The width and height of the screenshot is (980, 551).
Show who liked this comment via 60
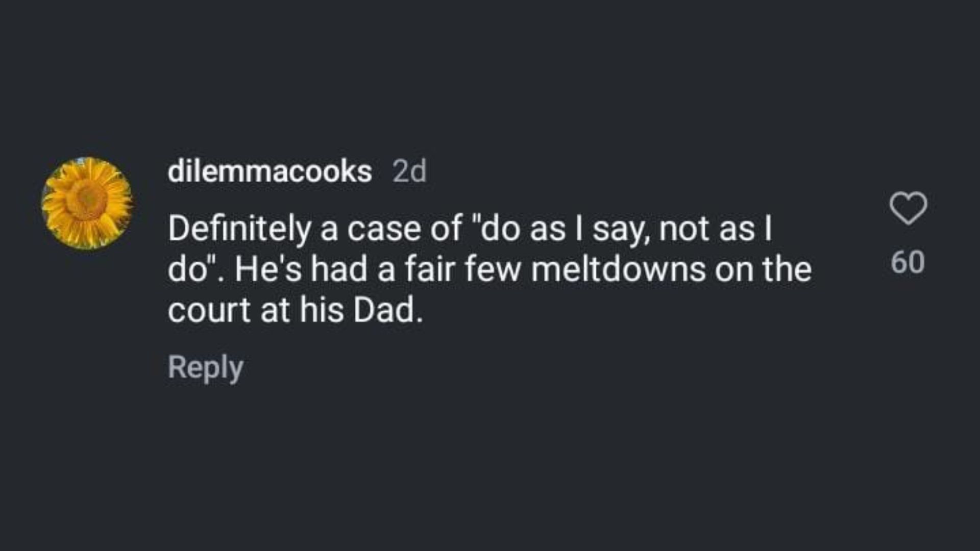[908, 262]
